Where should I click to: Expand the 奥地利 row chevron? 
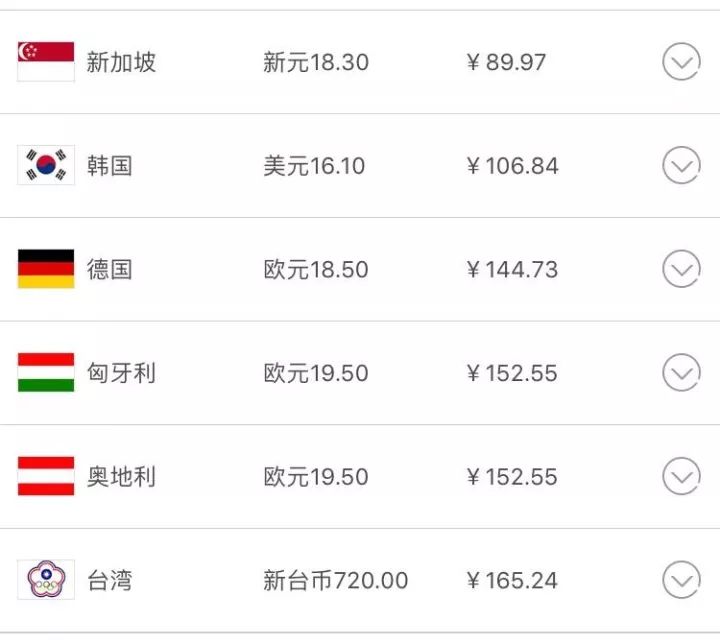[x=681, y=477]
